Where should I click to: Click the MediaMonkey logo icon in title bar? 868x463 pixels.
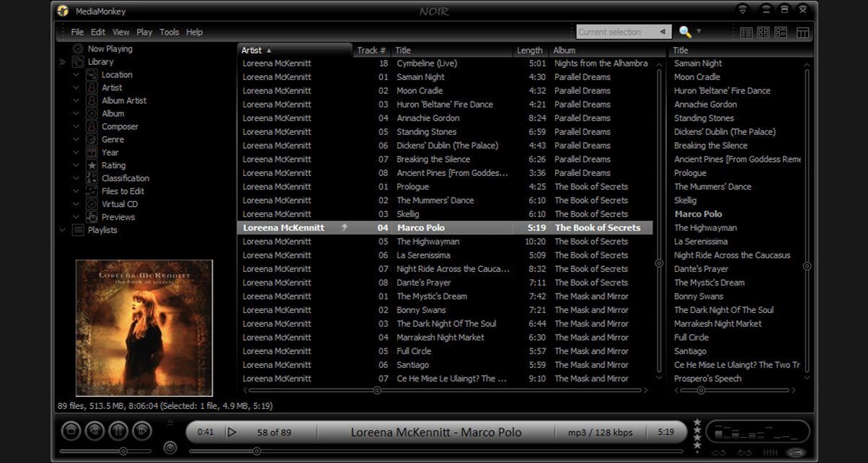click(x=63, y=11)
